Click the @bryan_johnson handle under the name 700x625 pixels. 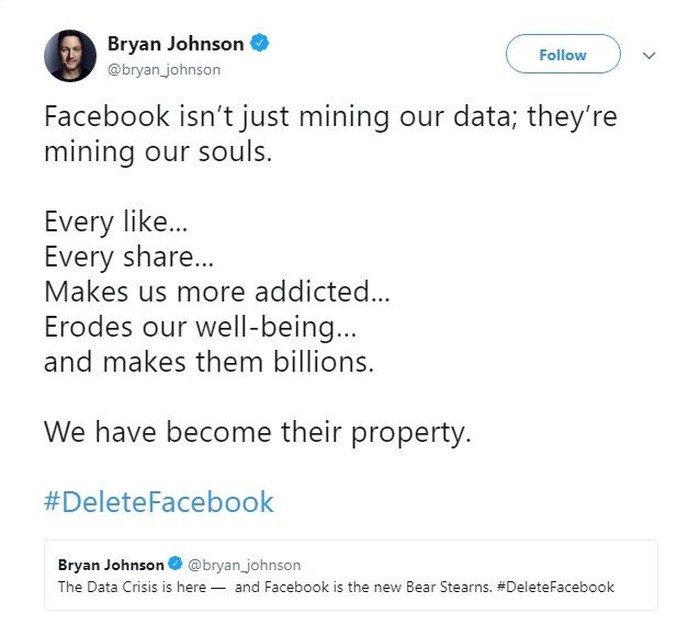pos(163,70)
